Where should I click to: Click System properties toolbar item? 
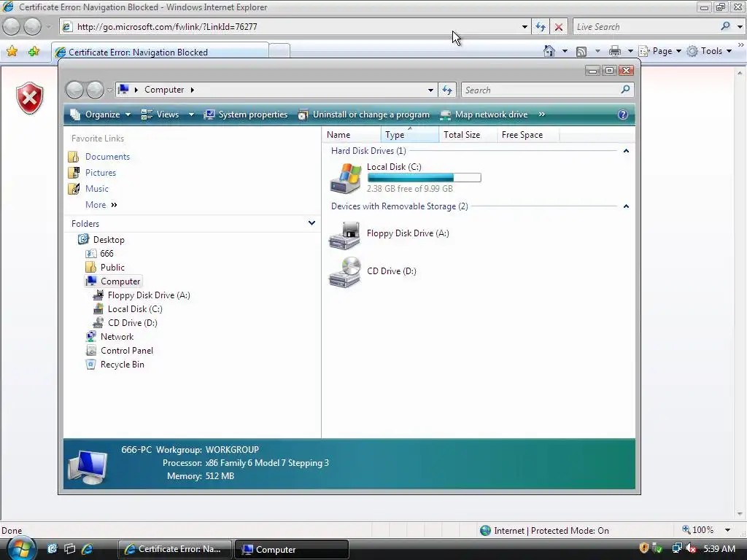(246, 114)
